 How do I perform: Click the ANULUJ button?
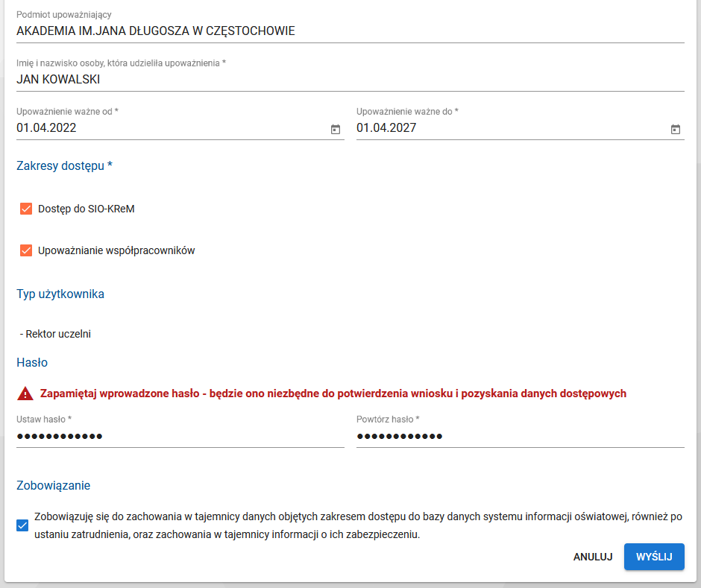[593, 557]
